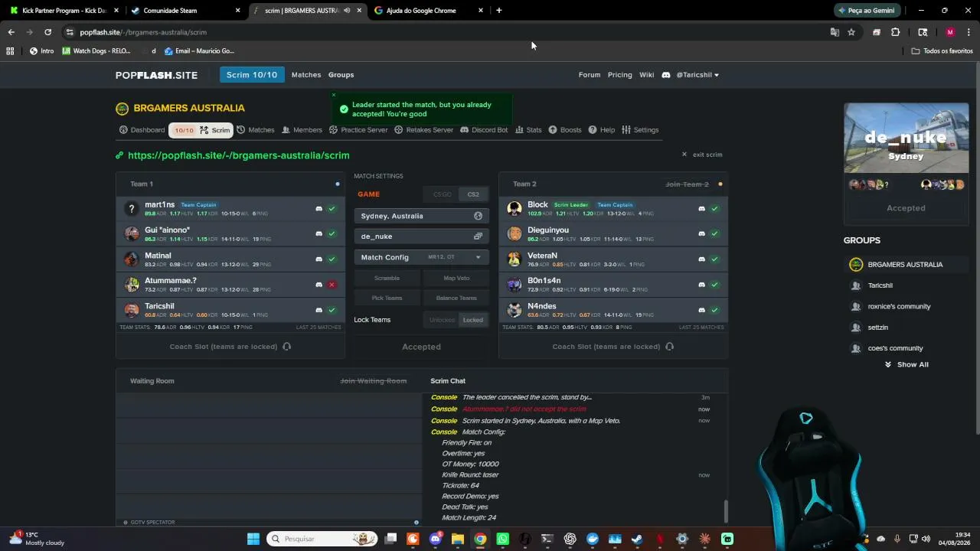Click the exit scrim link
This screenshot has height=551, width=980.
click(707, 155)
